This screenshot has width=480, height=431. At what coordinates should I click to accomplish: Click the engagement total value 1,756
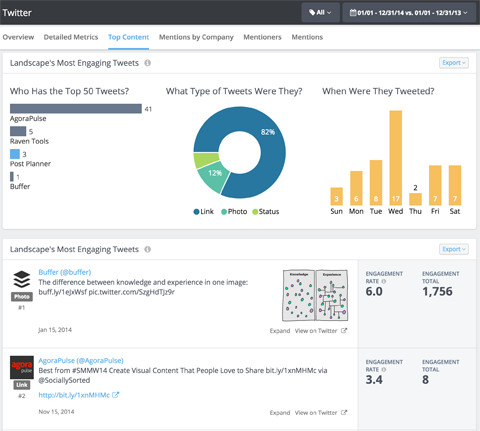[x=437, y=292]
